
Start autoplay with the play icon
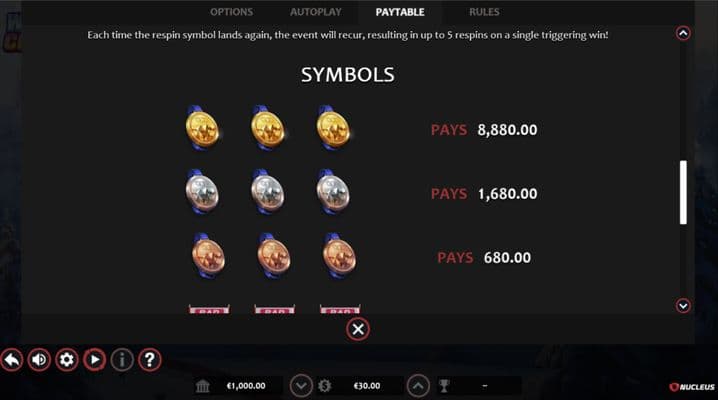(x=94, y=360)
